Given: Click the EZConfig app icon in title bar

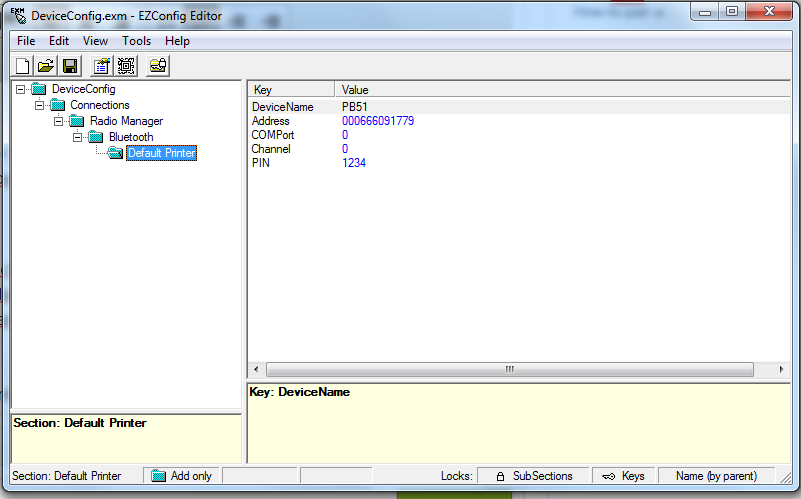Looking at the screenshot, I should [x=18, y=15].
